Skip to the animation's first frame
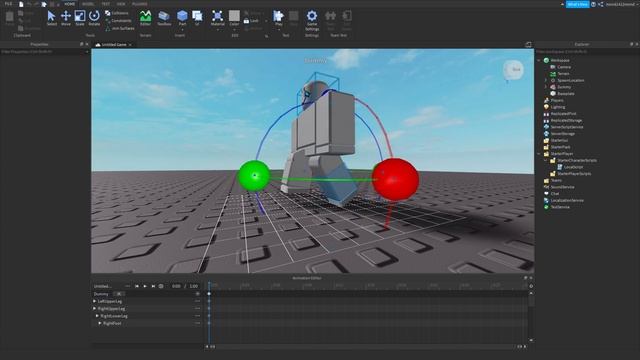640x360 pixels. pos(137,286)
